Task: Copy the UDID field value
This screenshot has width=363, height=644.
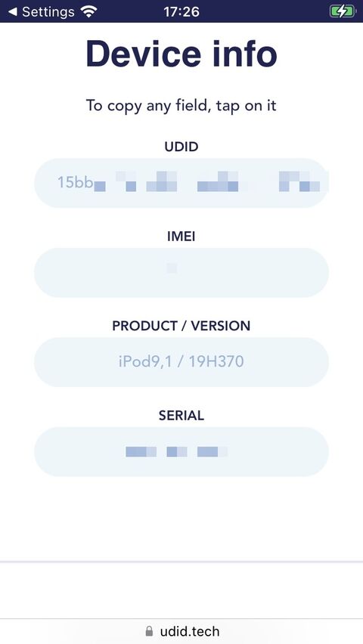Action: click(181, 183)
